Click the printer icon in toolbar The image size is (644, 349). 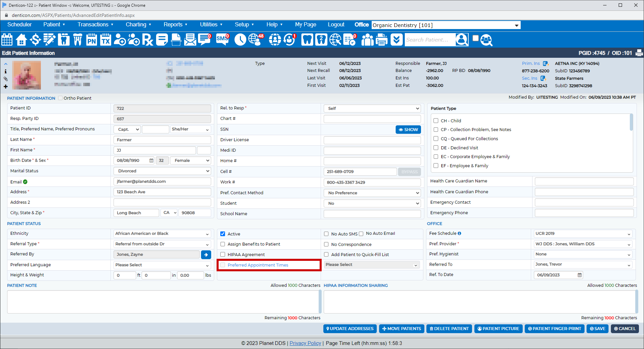click(x=382, y=40)
